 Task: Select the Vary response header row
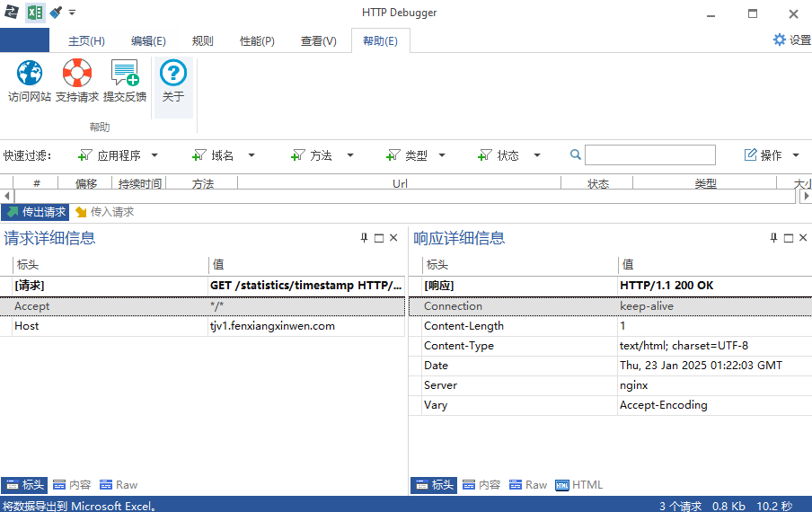[611, 405]
